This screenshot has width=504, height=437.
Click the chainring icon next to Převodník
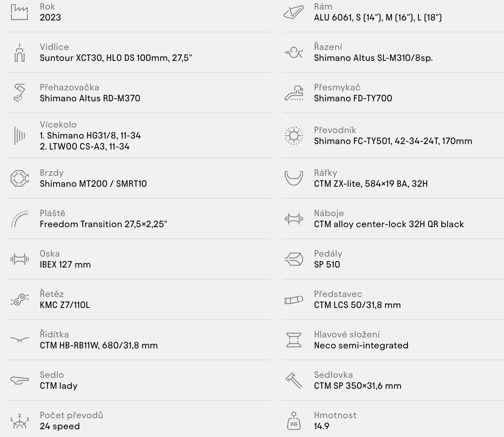tap(294, 135)
